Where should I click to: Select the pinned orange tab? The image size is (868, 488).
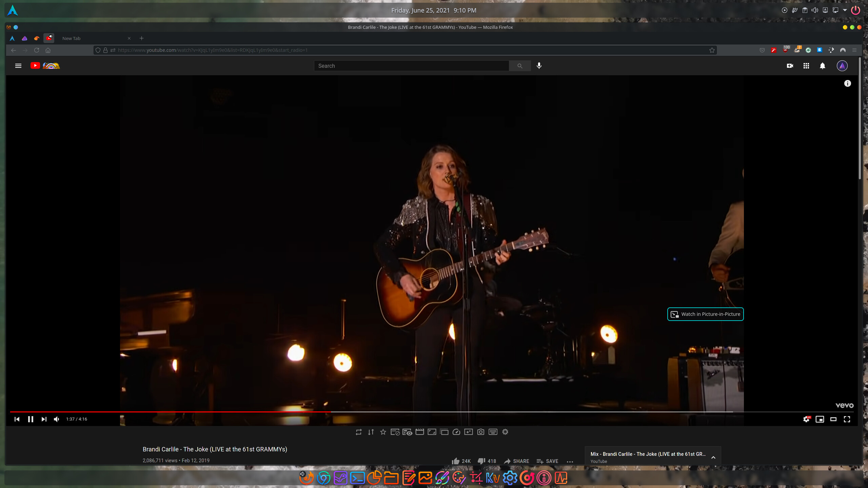37,38
